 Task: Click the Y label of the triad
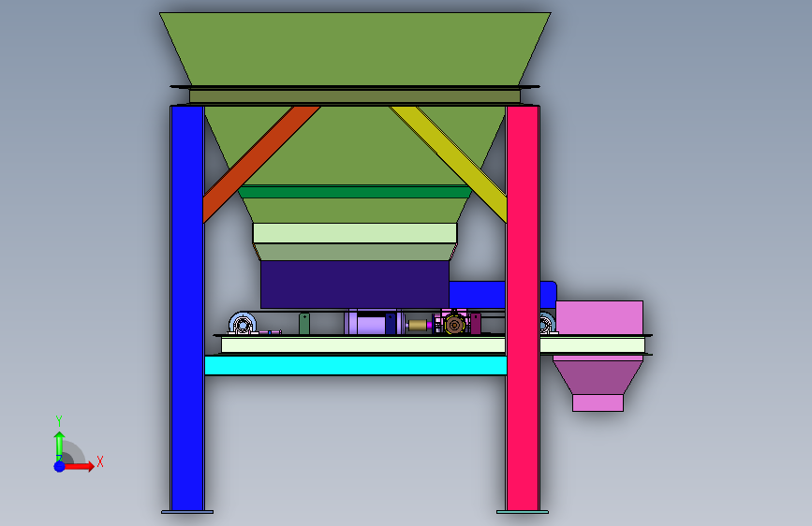[x=59, y=421]
